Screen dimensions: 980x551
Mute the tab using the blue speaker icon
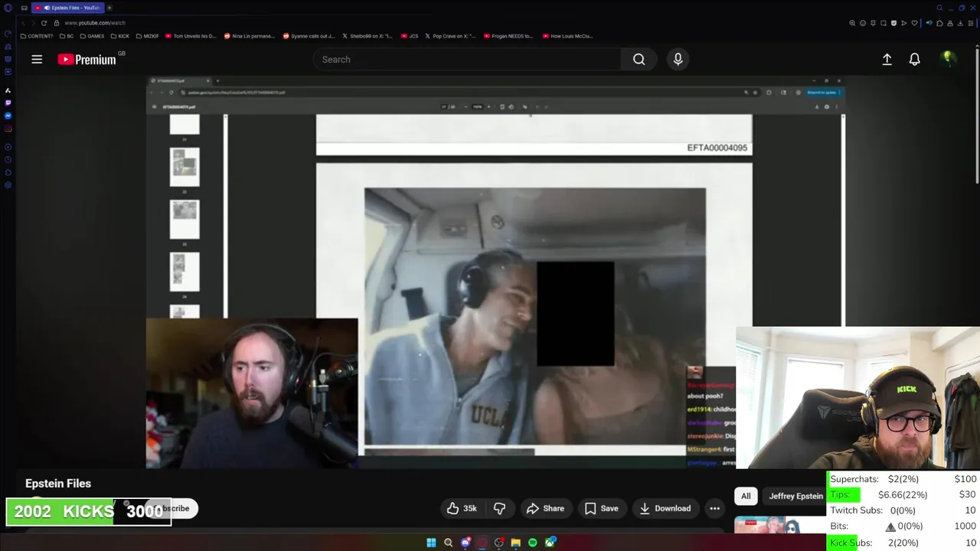click(x=929, y=23)
